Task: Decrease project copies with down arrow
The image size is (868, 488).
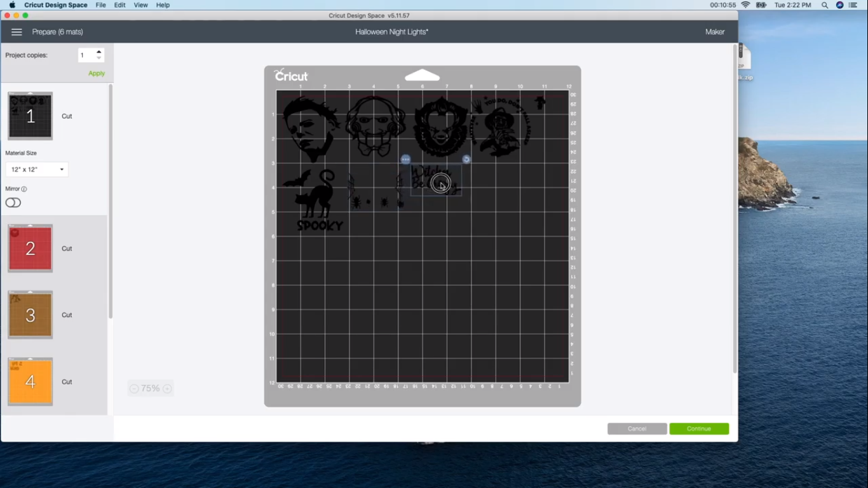Action: 98,58
